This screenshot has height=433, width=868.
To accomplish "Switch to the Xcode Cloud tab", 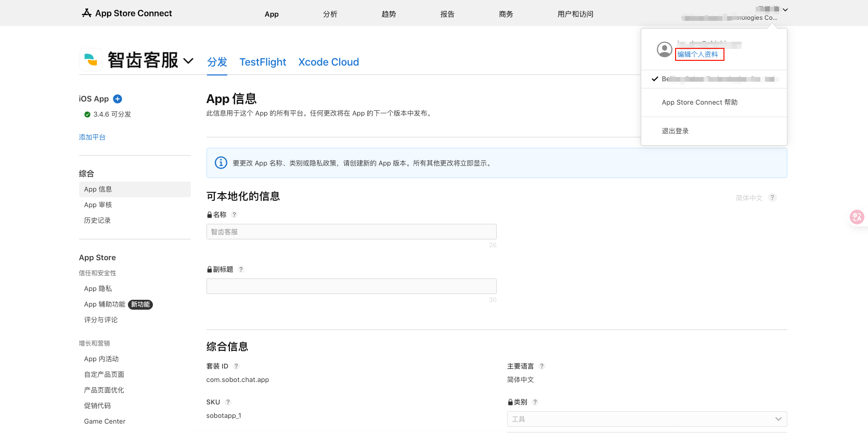I will [x=329, y=62].
